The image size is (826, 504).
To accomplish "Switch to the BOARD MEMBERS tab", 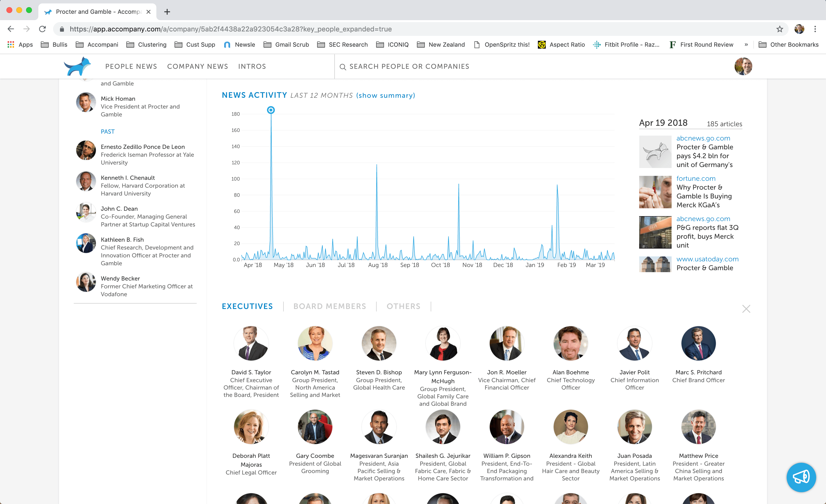I will pyautogui.click(x=329, y=307).
